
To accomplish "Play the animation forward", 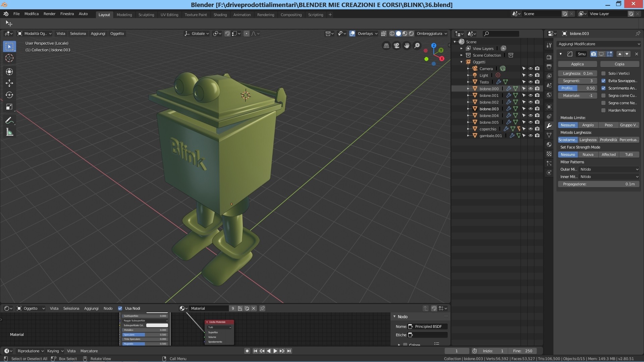I will point(275,351).
